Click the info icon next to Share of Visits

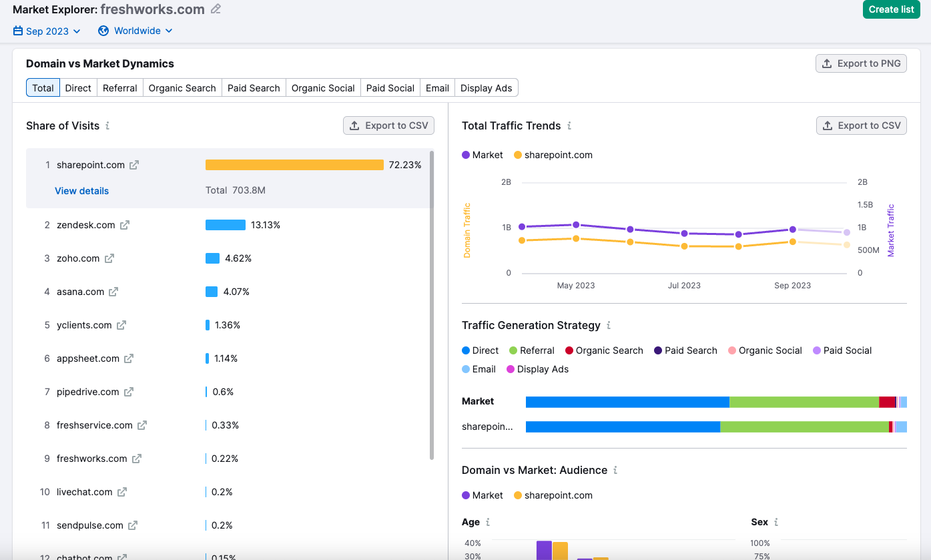(x=107, y=125)
